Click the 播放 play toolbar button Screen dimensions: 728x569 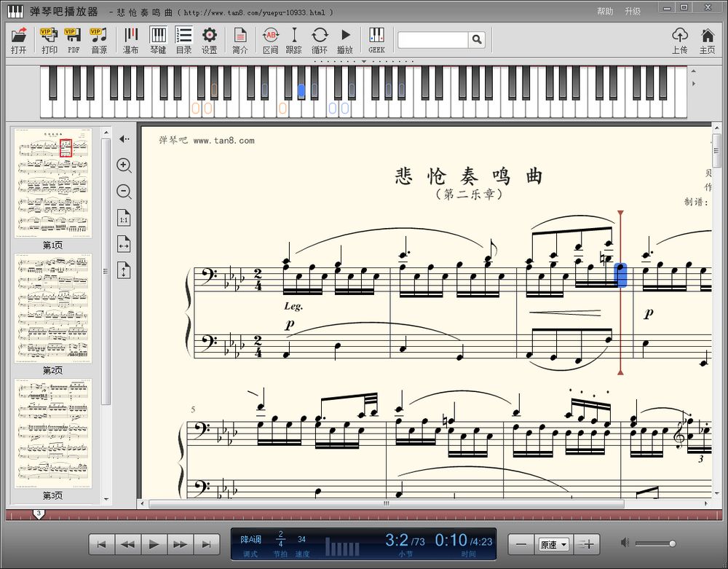[345, 40]
